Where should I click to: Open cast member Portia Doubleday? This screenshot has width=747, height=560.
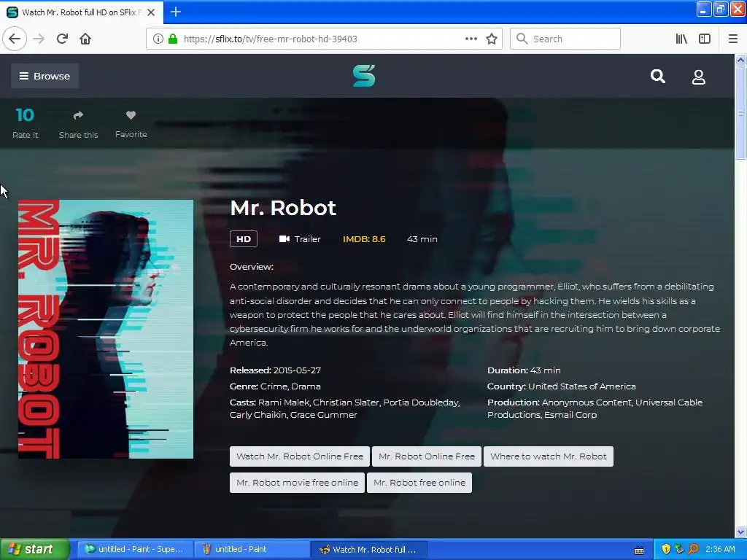click(x=421, y=402)
